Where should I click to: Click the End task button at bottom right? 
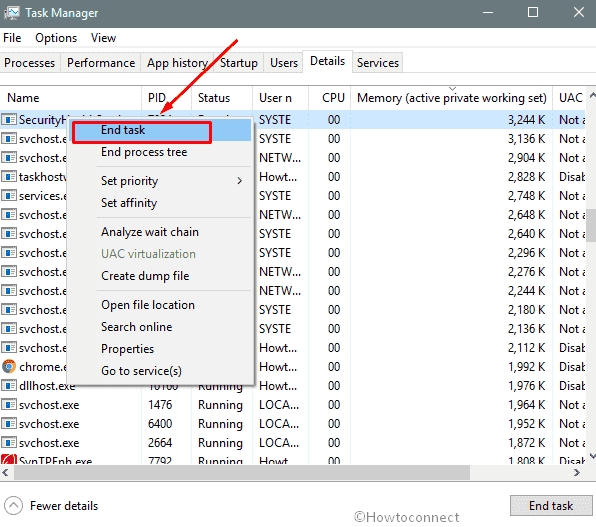point(551,506)
